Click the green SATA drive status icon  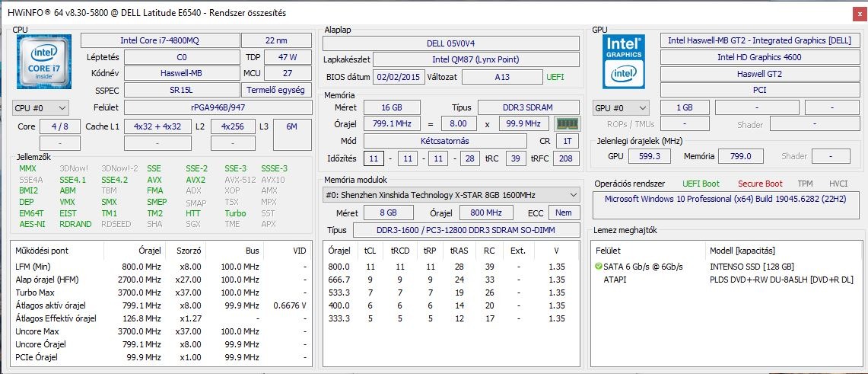599,267
